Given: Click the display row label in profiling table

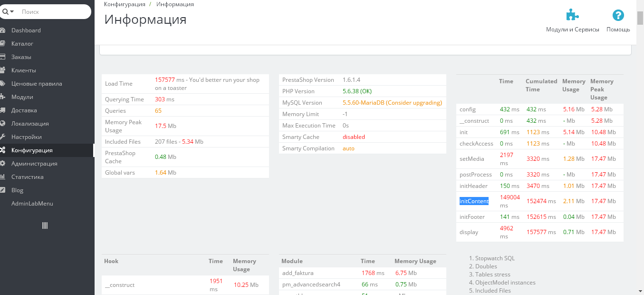Looking at the screenshot, I should pyautogui.click(x=469, y=232).
